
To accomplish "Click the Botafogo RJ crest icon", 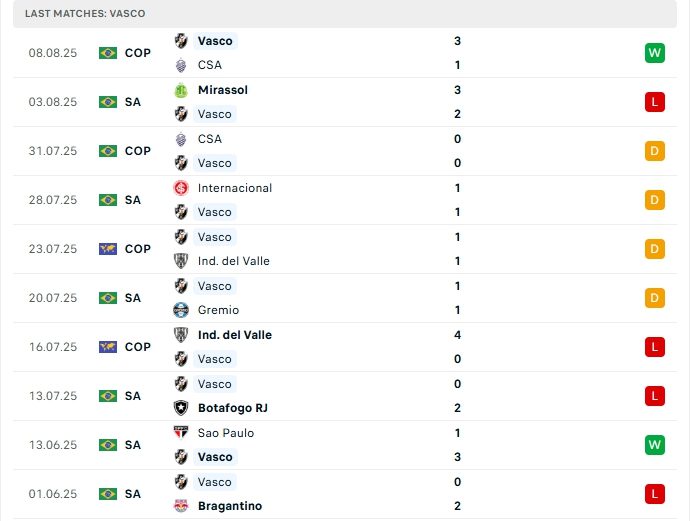I will coord(181,408).
